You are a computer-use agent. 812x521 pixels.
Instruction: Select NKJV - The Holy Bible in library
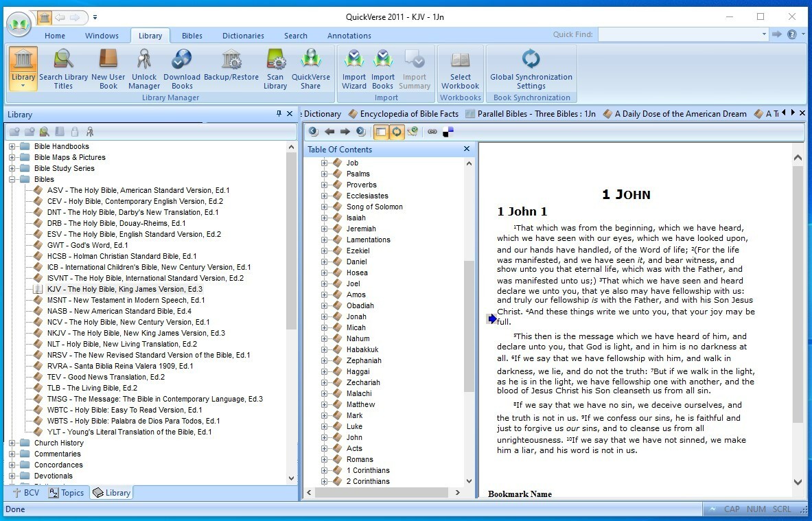coord(136,333)
